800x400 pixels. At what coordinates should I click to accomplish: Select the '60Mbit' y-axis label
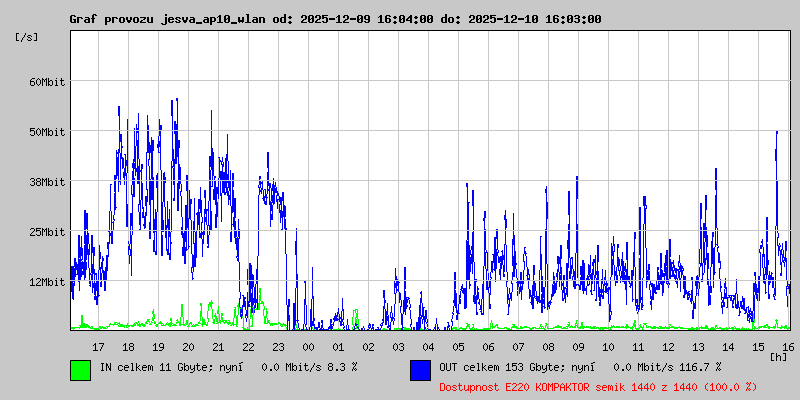click(46, 82)
